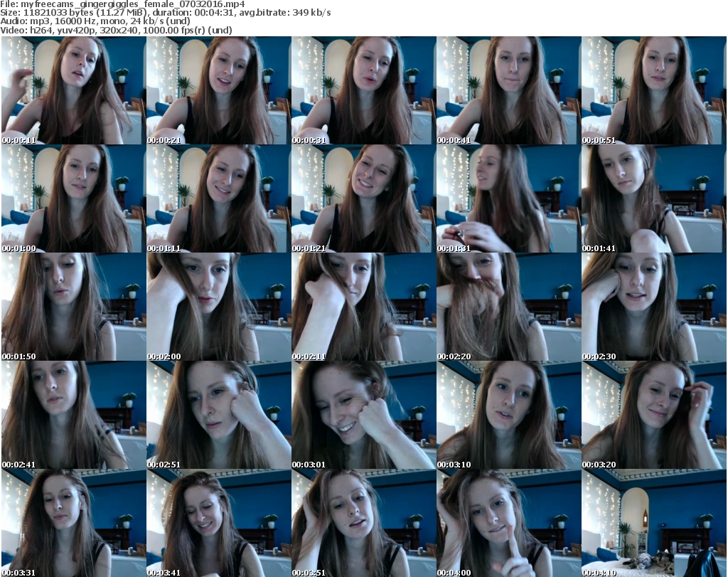Open the thumbnail marked 00:03:20
The width and height of the screenshot is (728, 577).
click(x=653, y=415)
